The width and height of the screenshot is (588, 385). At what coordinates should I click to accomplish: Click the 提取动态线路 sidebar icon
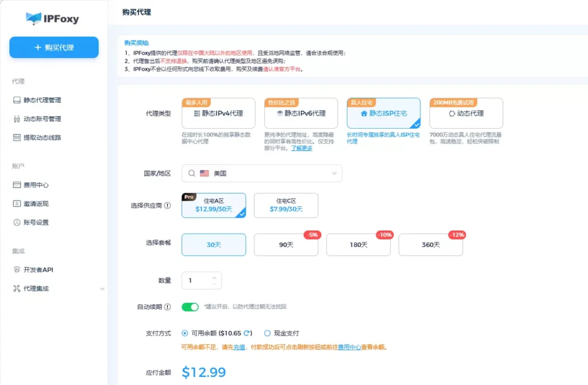[17, 137]
